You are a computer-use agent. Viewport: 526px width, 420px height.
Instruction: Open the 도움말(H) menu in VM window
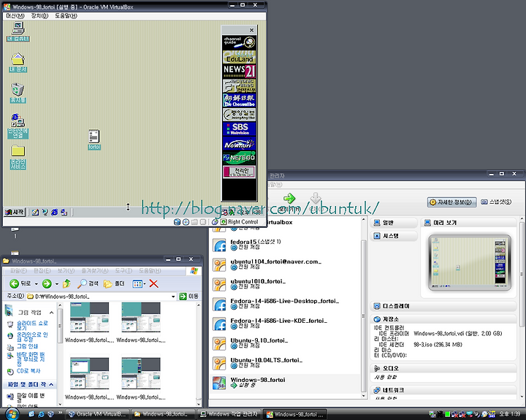[66, 16]
